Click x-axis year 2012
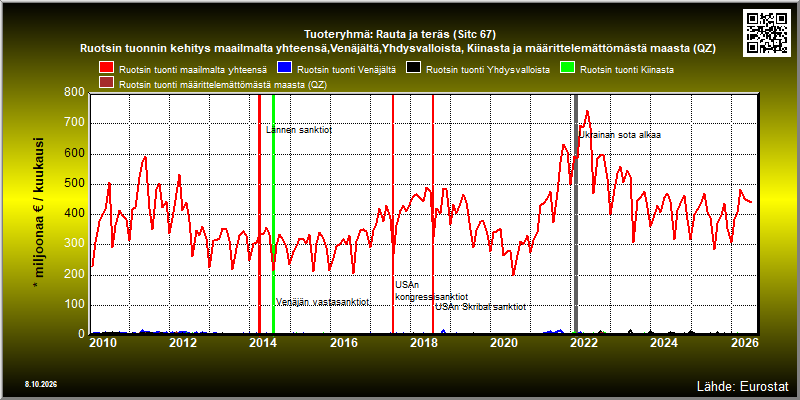 tap(183, 343)
